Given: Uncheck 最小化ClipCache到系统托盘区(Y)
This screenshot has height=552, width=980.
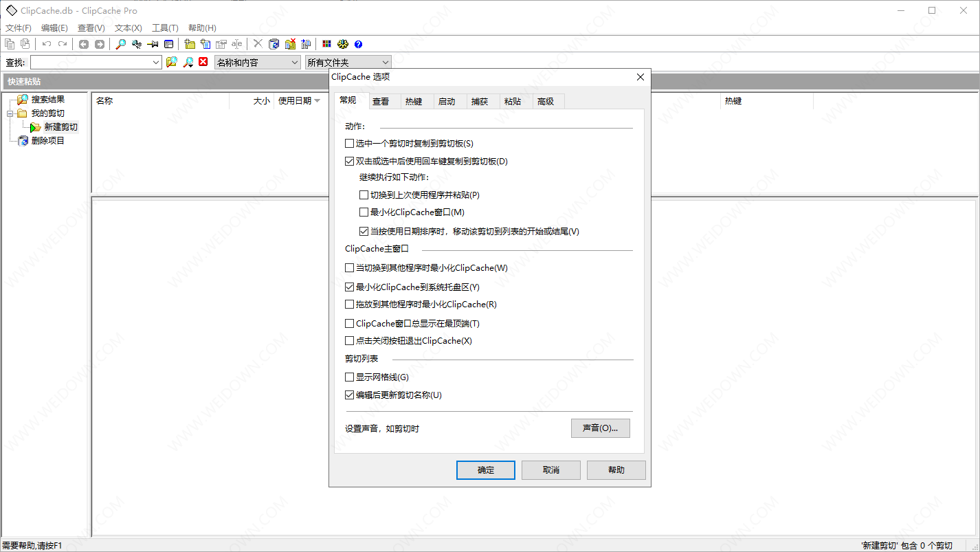Looking at the screenshot, I should (x=349, y=287).
